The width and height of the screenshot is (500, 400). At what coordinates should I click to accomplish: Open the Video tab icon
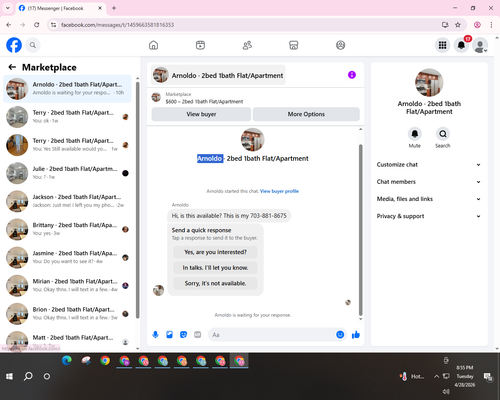tap(200, 45)
